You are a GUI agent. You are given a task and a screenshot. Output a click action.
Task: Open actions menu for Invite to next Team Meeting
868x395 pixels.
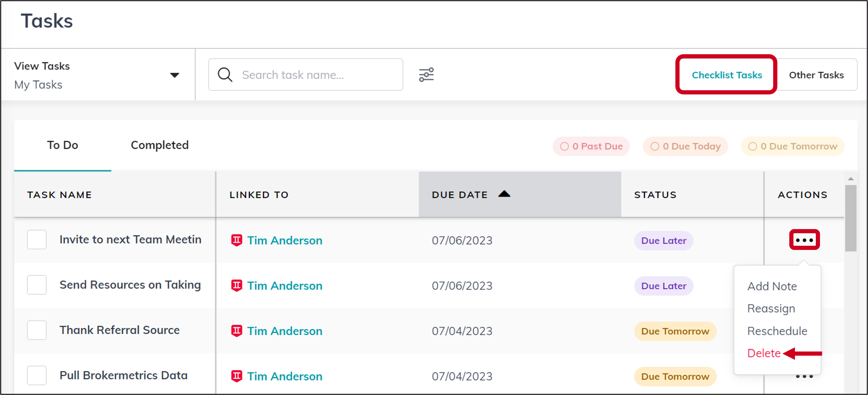pyautogui.click(x=804, y=240)
